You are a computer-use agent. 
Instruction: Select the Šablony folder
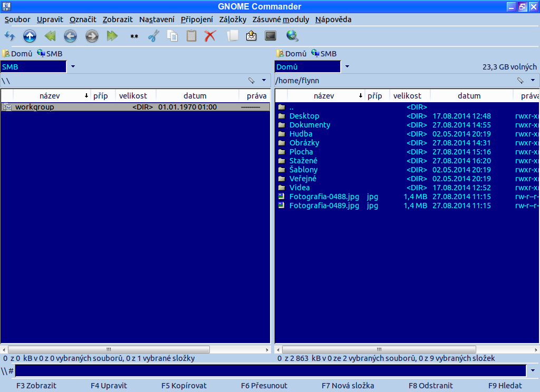tap(408, 170)
